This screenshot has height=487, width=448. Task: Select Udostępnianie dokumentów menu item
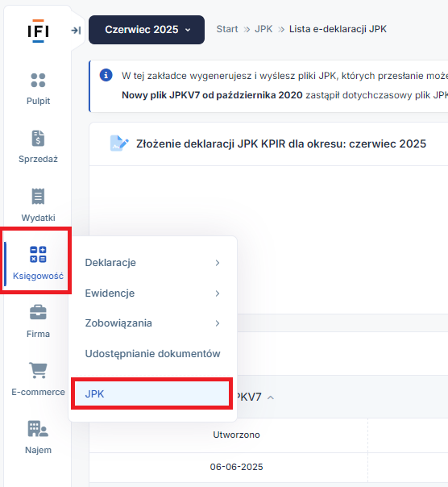[x=153, y=354]
